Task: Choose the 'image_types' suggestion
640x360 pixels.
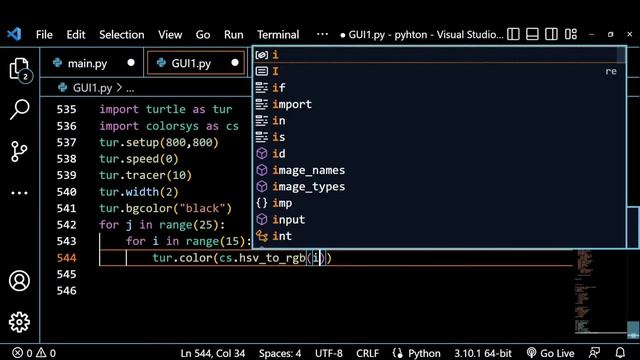Action: tap(439, 186)
